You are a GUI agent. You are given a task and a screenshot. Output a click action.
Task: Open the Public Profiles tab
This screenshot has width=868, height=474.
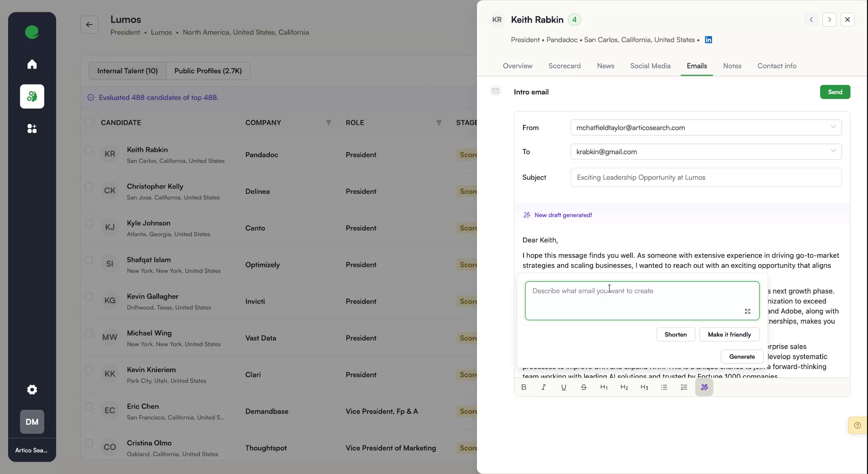pyautogui.click(x=208, y=71)
